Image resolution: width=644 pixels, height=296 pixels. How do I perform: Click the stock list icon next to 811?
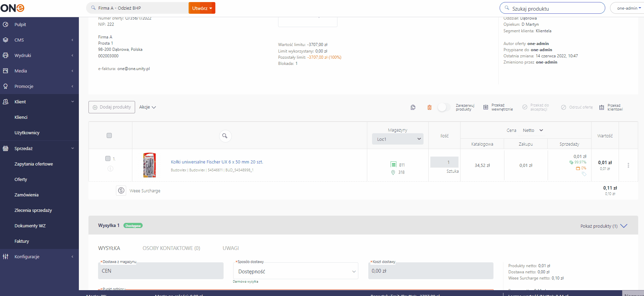coord(393,165)
